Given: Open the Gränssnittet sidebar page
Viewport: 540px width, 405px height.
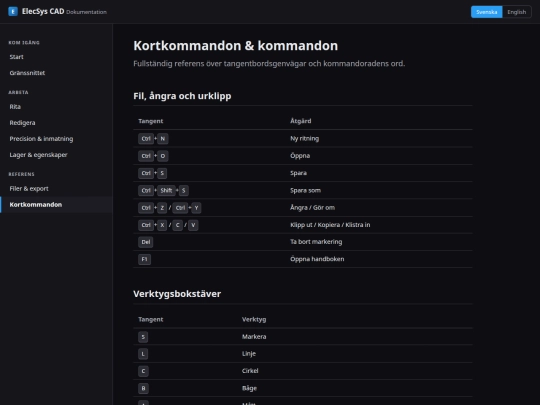Looking at the screenshot, I should pos(56,73).
